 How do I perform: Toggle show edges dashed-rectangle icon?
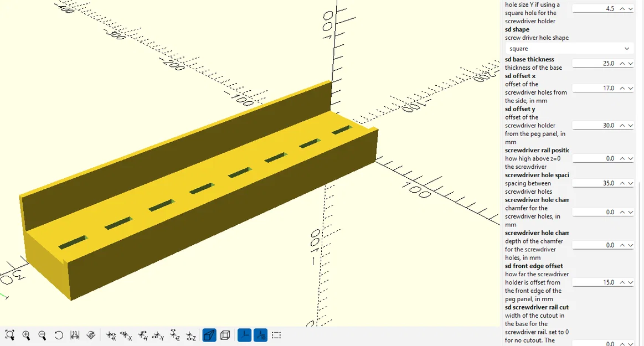[x=276, y=335]
